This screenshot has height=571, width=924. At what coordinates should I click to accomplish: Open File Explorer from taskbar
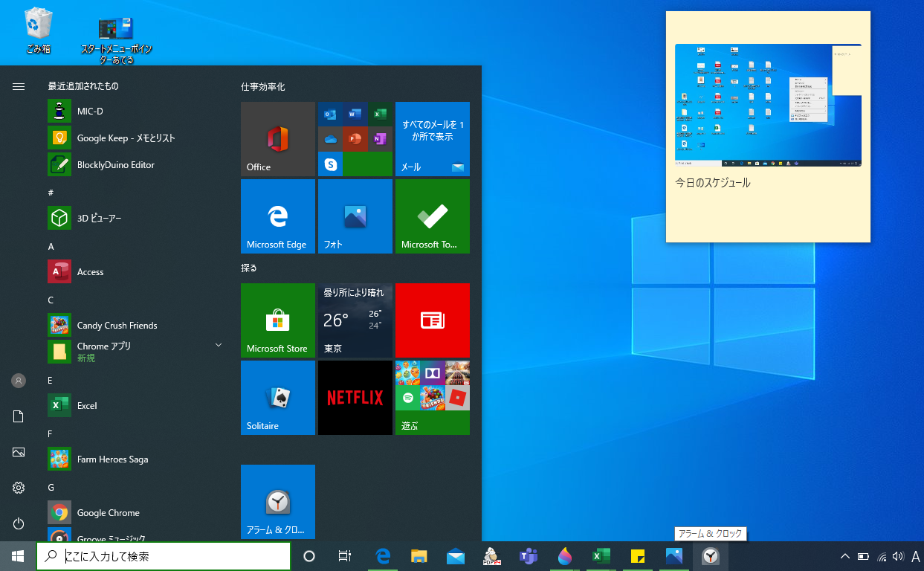[x=419, y=556]
